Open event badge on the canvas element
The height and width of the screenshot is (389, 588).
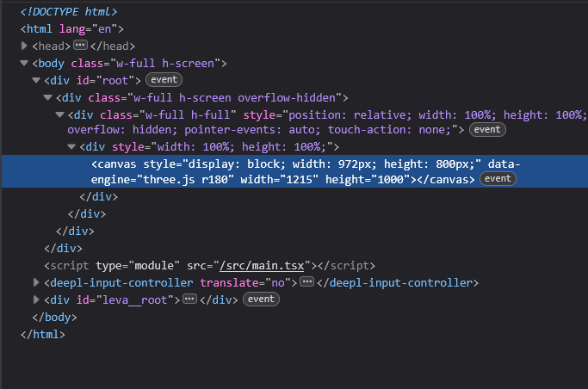tap(498, 179)
